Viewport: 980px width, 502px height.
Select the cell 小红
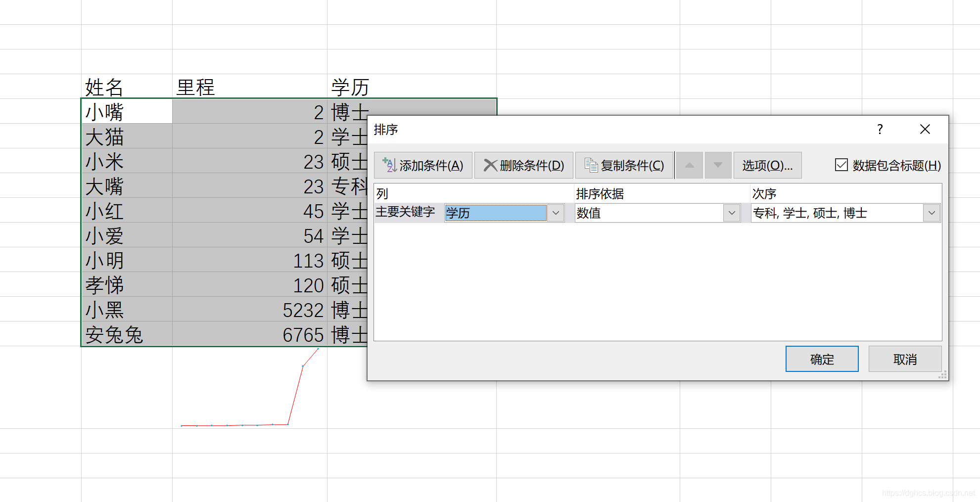tap(127, 210)
